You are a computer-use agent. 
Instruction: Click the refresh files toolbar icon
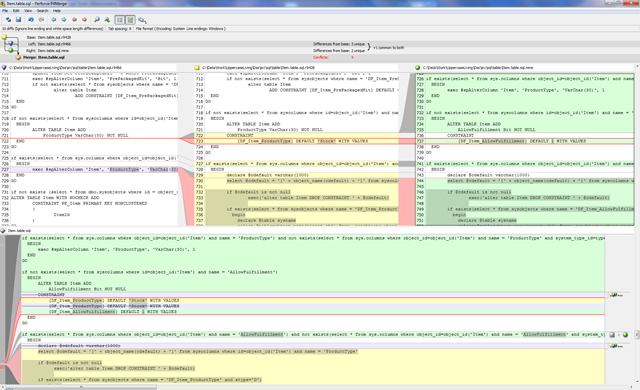(x=8, y=20)
